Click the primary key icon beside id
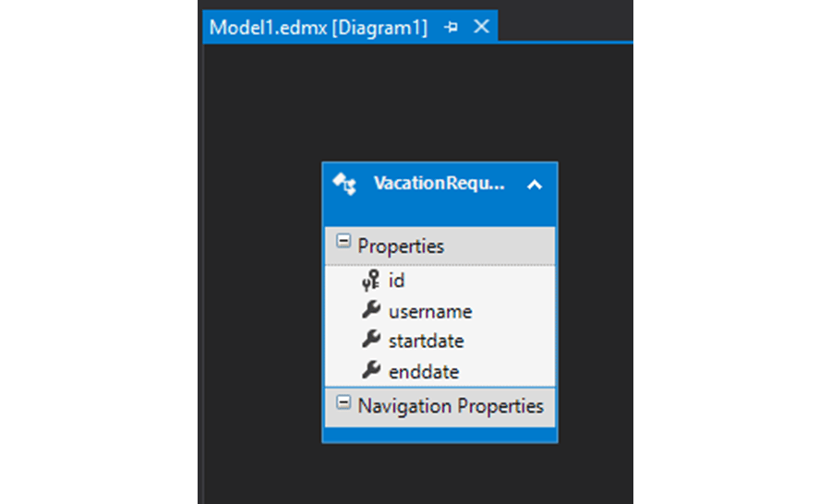Image resolution: width=831 pixels, height=504 pixels. tap(371, 281)
